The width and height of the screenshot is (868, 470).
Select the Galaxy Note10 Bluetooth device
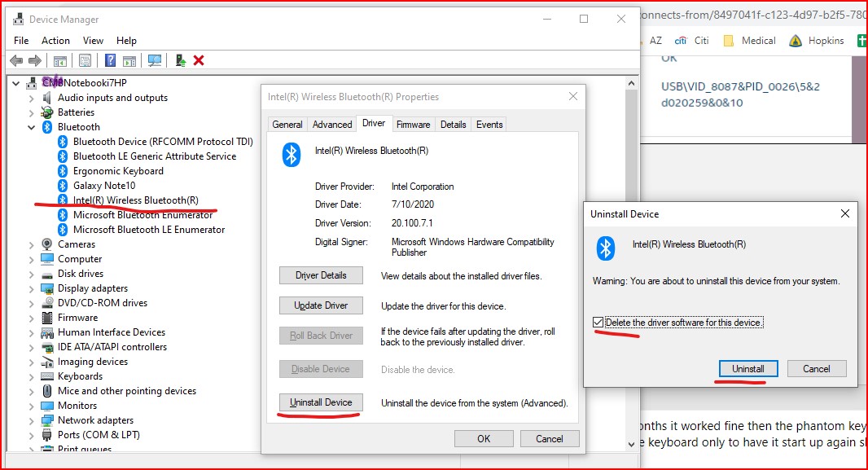[x=104, y=186]
